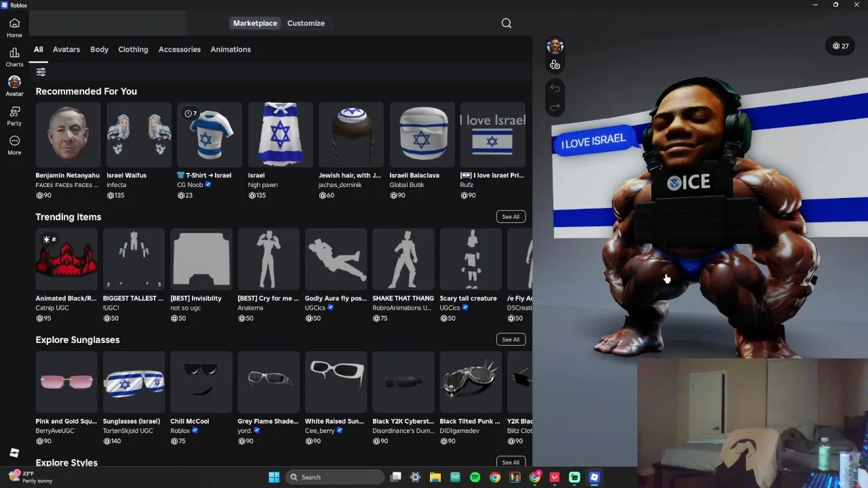Image resolution: width=868 pixels, height=488 pixels.
Task: Open Party in the sidebar
Action: point(14,116)
